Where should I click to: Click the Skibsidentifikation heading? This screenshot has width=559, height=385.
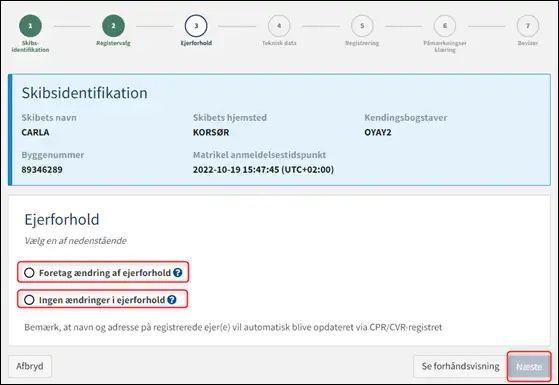click(x=84, y=93)
